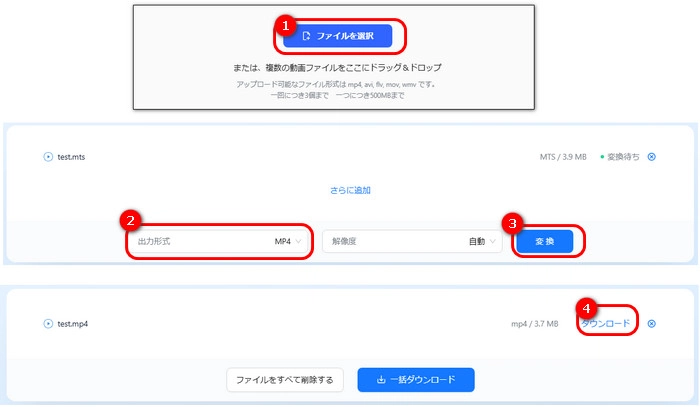Click the 500MB upload limit note
This screenshot has height=407, width=700.
point(338,95)
